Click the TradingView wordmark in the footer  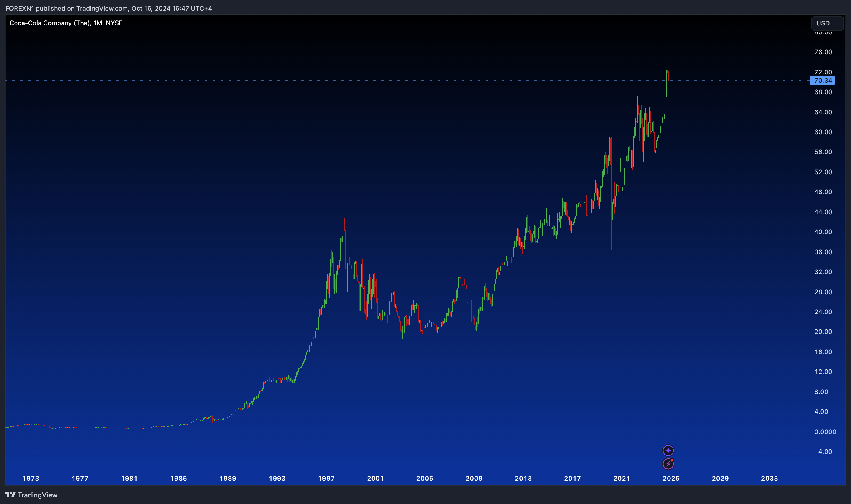(37, 495)
